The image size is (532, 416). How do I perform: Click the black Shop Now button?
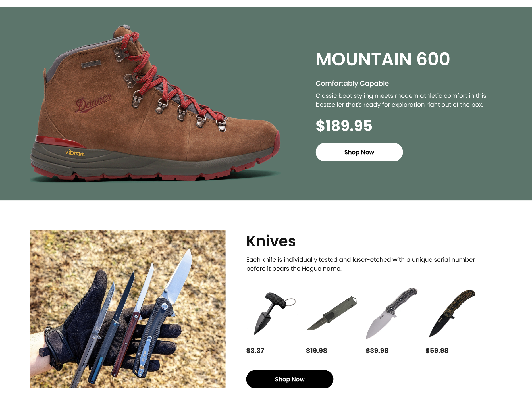(290, 379)
